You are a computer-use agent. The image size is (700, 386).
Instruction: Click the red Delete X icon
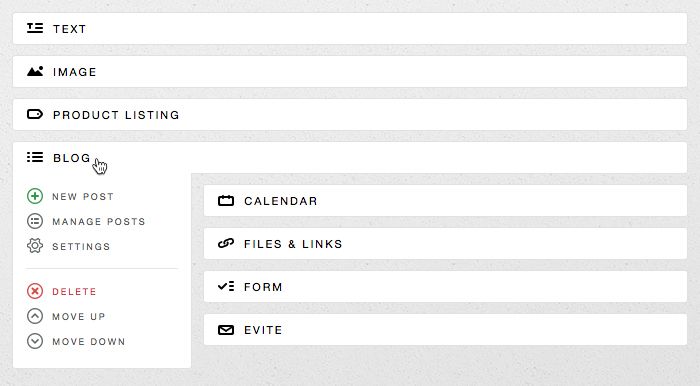click(x=35, y=291)
